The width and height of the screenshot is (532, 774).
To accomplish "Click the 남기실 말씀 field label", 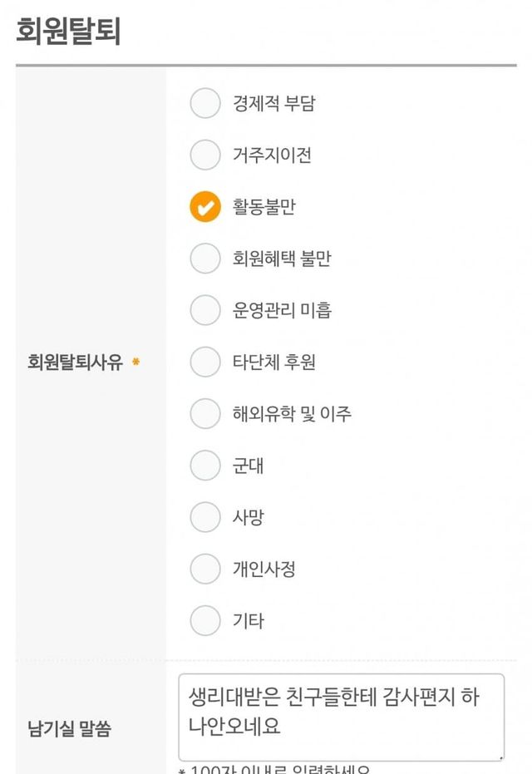I will coord(69,729).
